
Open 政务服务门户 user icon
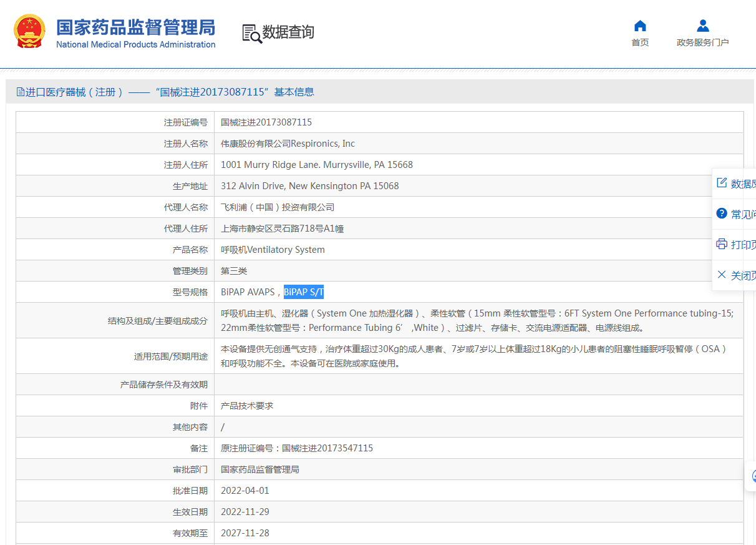point(703,26)
